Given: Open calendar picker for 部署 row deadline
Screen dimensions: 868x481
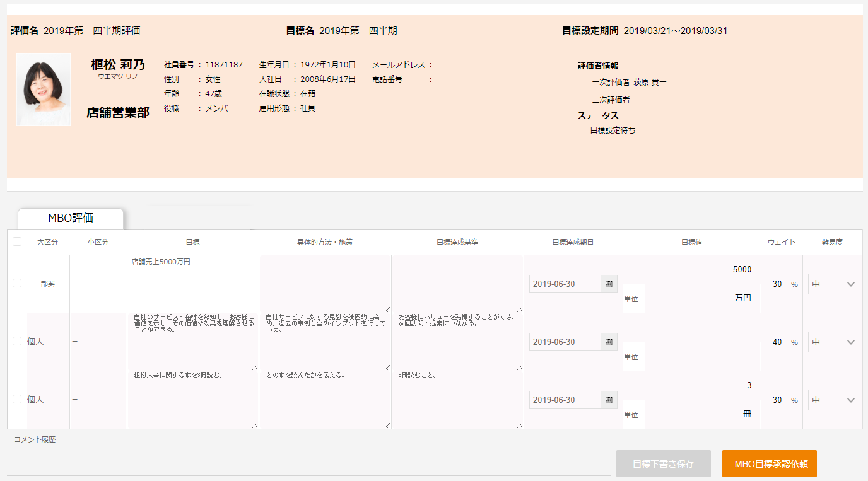Looking at the screenshot, I should pyautogui.click(x=609, y=284).
